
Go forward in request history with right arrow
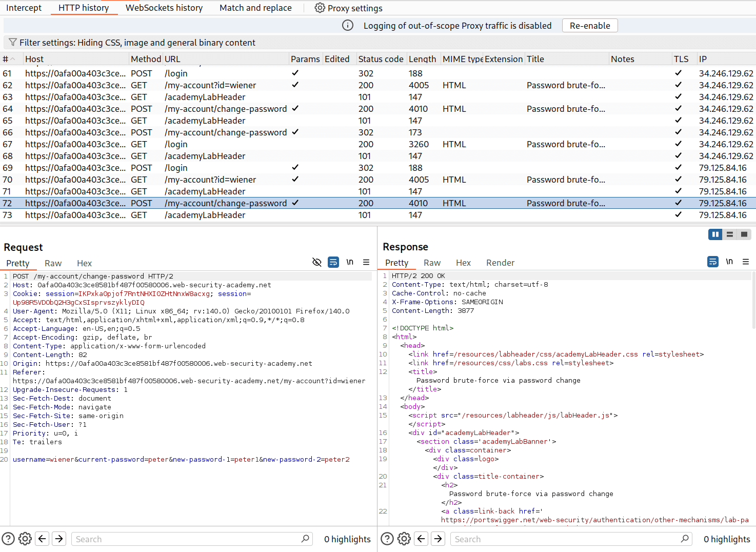58,539
